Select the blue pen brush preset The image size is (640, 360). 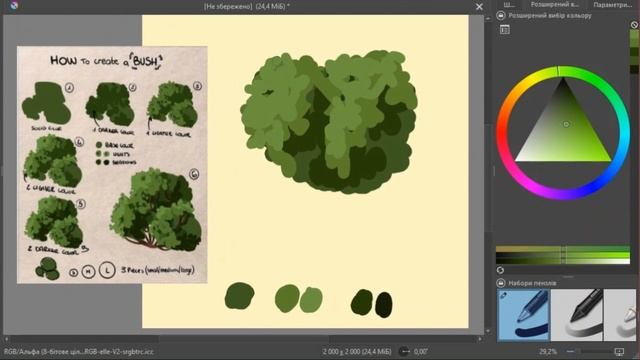524,315
